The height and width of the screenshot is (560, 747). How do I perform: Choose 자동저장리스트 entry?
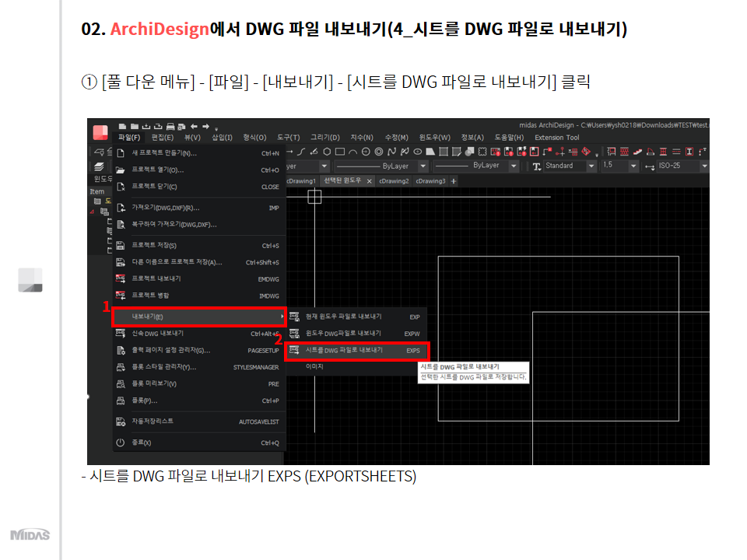(x=200, y=422)
